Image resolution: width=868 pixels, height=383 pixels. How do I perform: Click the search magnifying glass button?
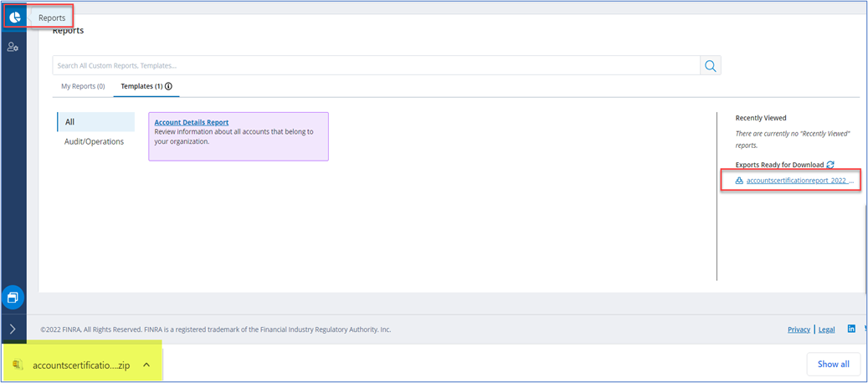click(711, 66)
